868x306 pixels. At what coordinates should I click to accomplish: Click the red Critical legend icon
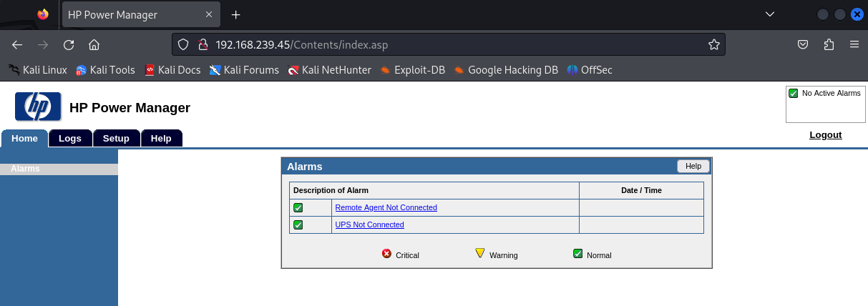pyautogui.click(x=386, y=253)
